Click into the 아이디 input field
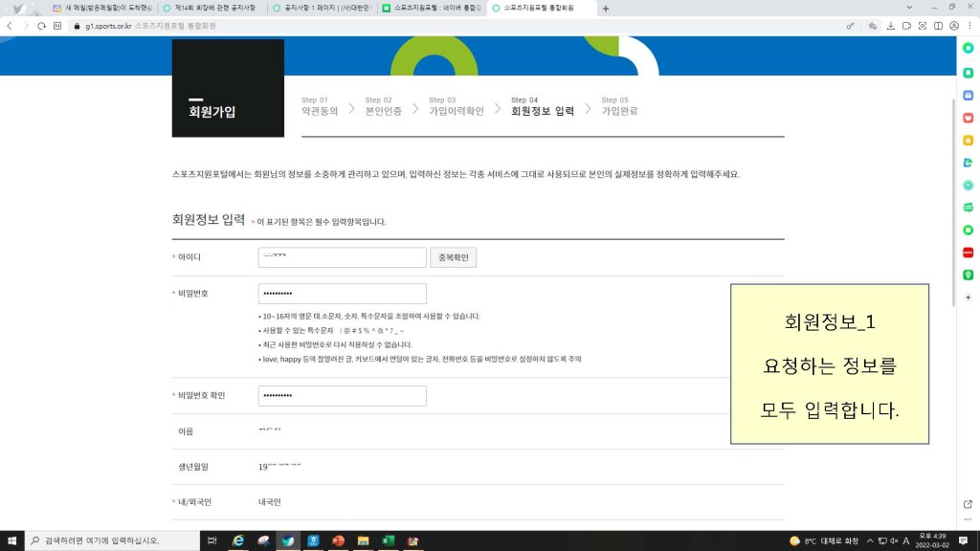The width and height of the screenshot is (980, 551). click(342, 257)
